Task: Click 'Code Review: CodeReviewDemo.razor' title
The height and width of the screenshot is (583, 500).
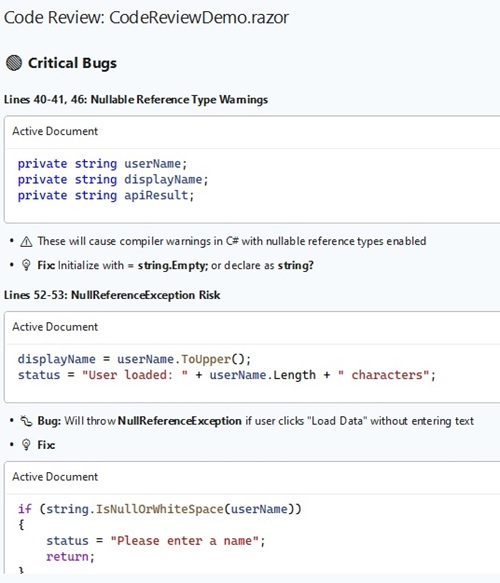Action: pos(146,17)
